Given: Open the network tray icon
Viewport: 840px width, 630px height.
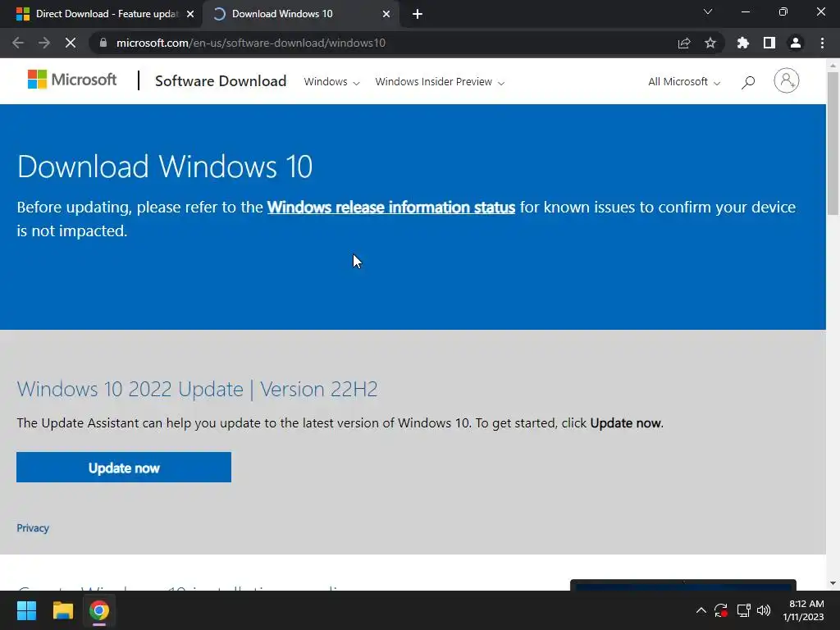Looking at the screenshot, I should [743, 610].
